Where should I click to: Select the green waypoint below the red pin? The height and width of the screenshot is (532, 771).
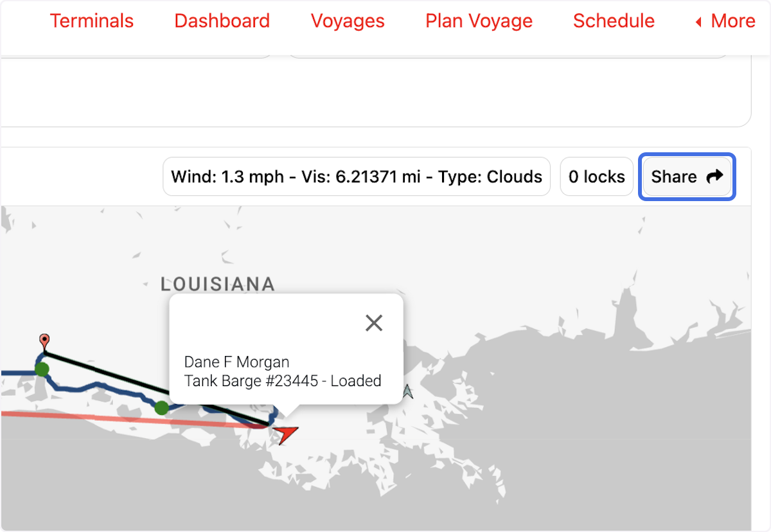point(42,369)
